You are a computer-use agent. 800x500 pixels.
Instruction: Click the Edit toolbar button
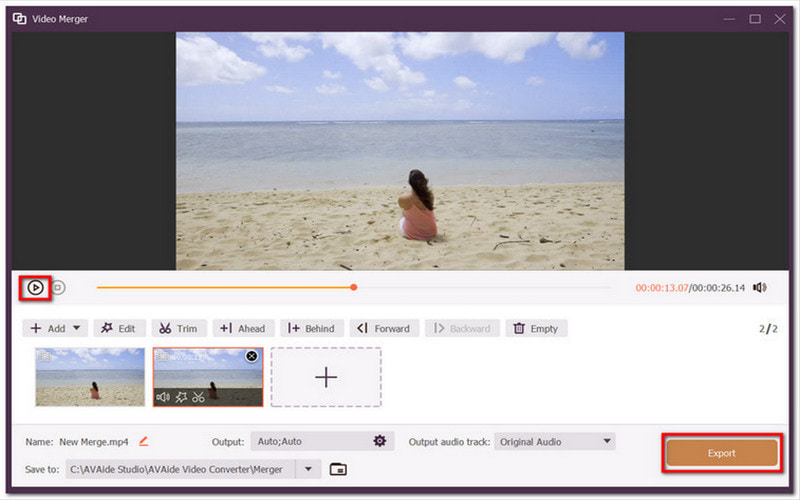pyautogui.click(x=119, y=328)
